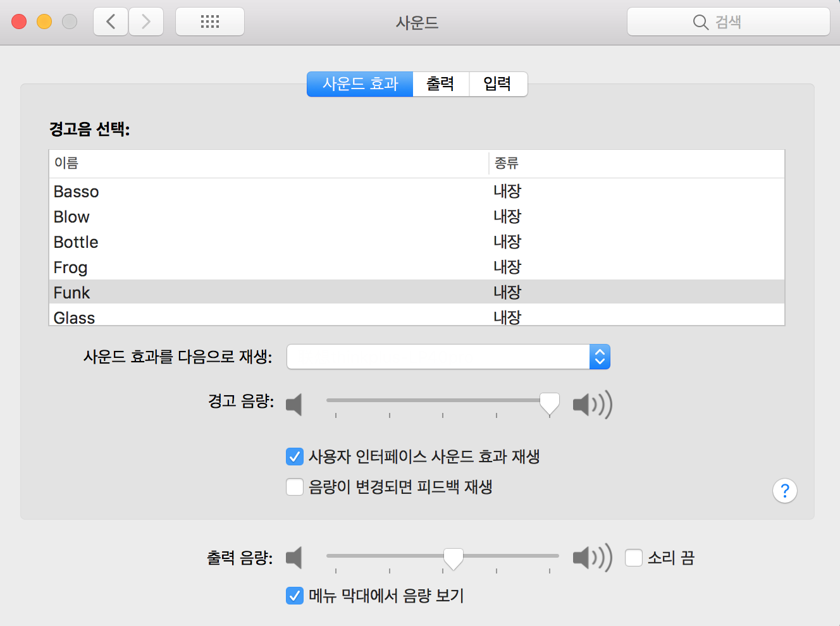Switch to the 입력 tab
Viewport: 840px width, 626px height.
(498, 84)
